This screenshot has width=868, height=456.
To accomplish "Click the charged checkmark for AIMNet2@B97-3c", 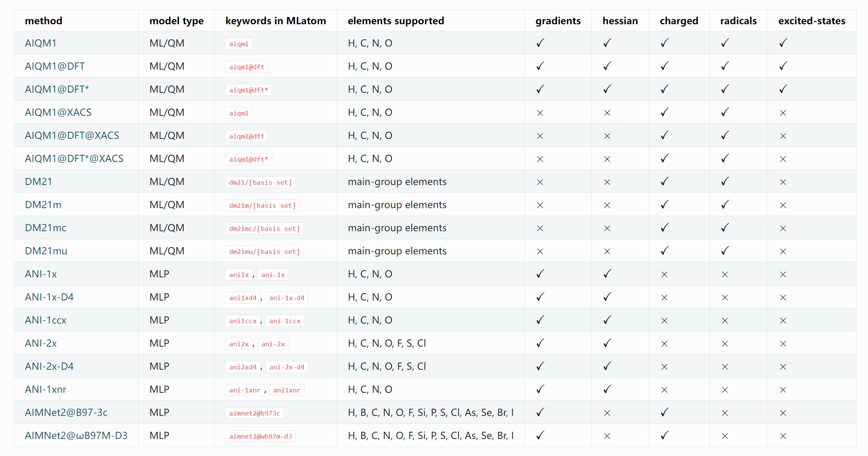I will click(x=665, y=412).
